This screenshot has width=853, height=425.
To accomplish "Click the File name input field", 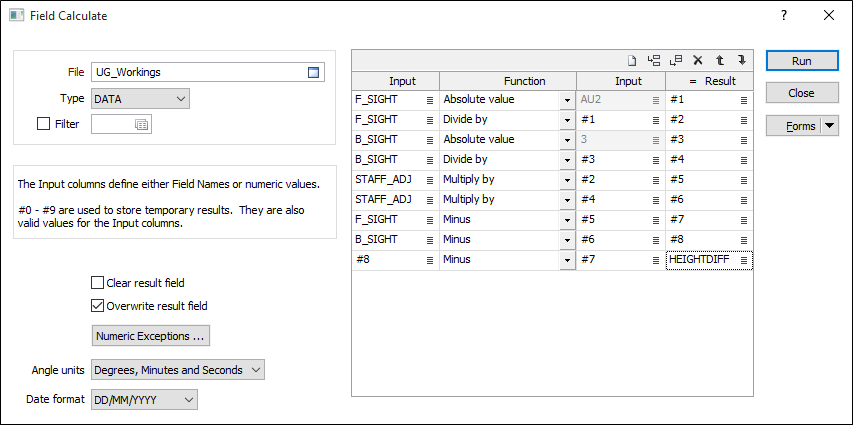I will point(196,72).
